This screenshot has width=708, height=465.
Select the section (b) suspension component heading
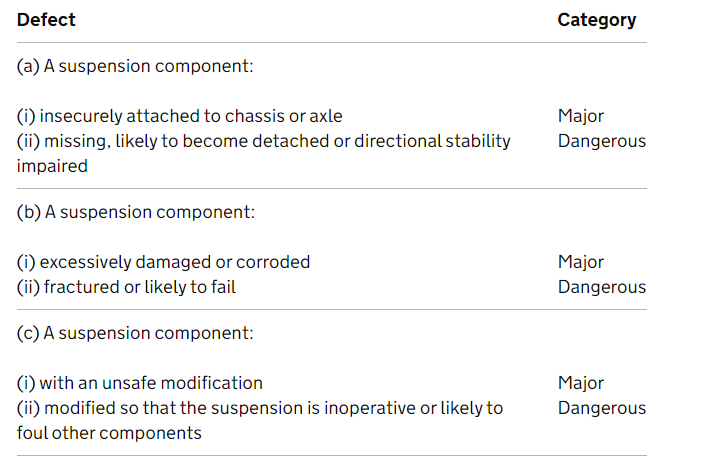click(136, 212)
